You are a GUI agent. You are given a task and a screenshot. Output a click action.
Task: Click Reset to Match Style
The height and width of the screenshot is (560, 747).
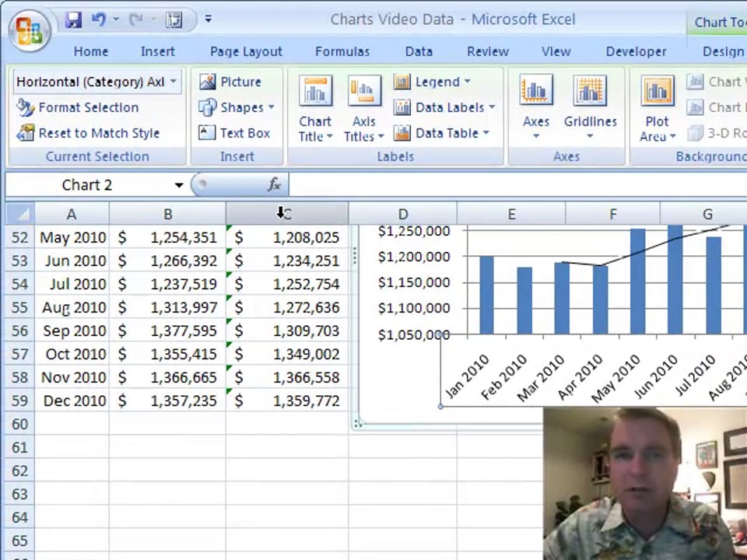coord(88,133)
